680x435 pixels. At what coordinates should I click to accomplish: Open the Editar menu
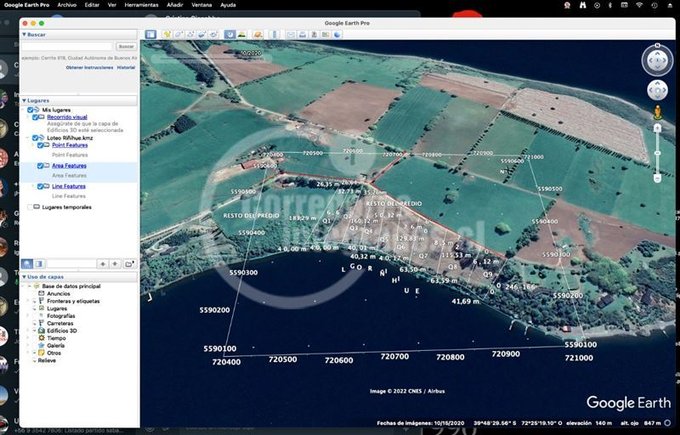pyautogui.click(x=92, y=5)
